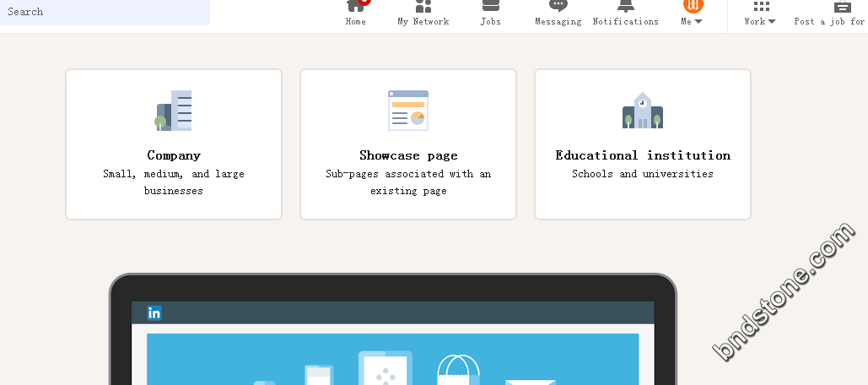The image size is (868, 385).
Task: Click the orange Me profile avatar
Action: tap(693, 6)
